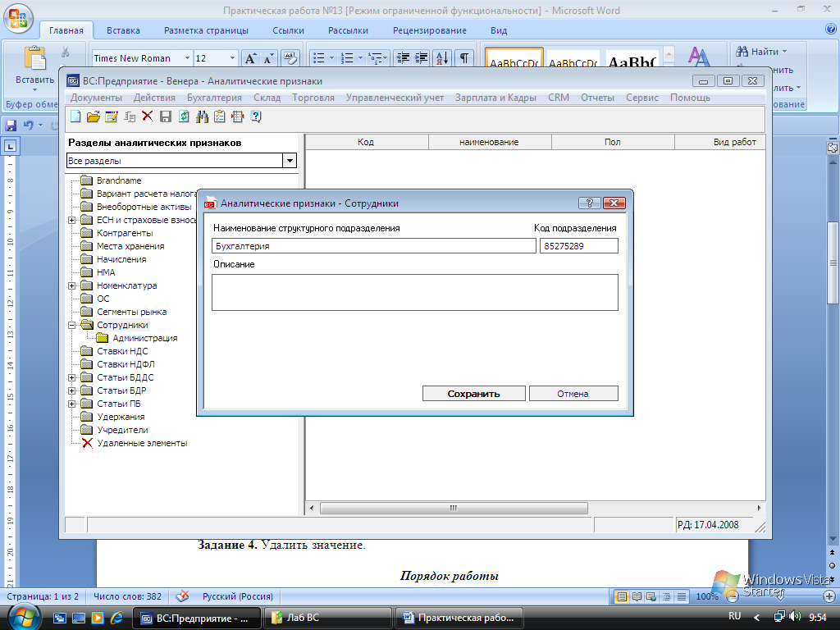Click the Код column header
Image resolution: width=840 pixels, height=630 pixels.
click(x=367, y=142)
